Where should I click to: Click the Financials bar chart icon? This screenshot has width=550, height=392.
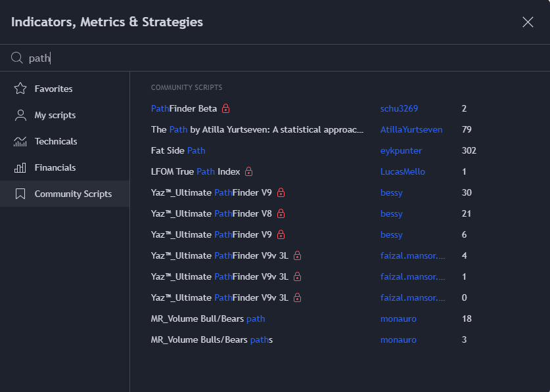click(20, 167)
